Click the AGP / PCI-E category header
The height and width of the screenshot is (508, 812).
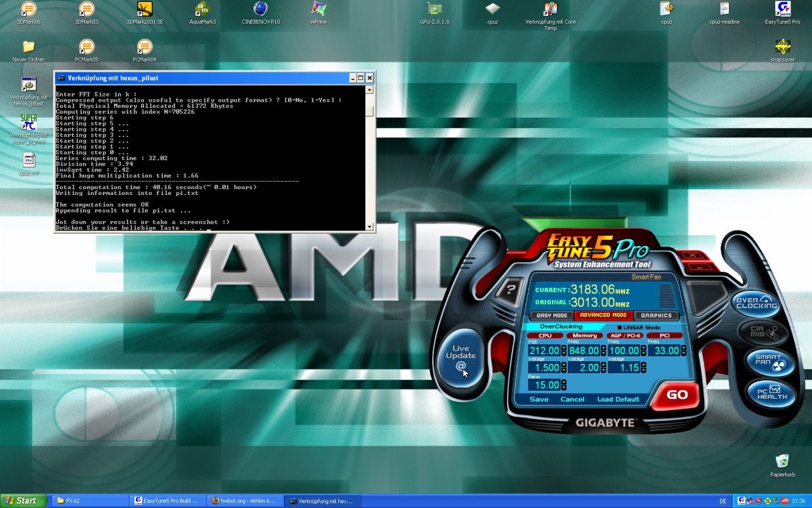(x=625, y=335)
